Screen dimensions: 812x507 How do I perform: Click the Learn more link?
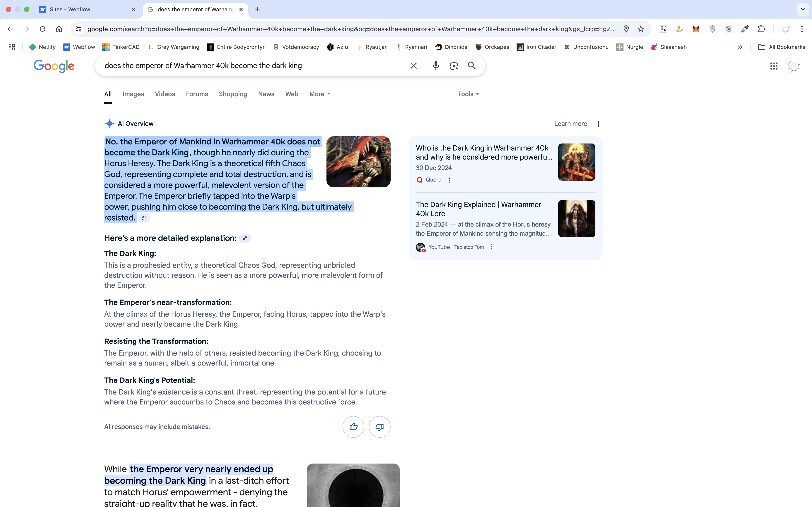click(x=570, y=124)
